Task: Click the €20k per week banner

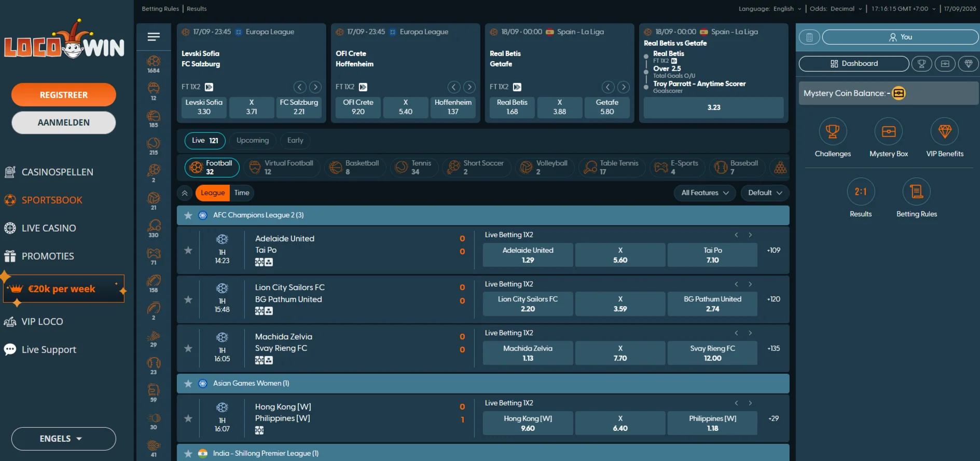Action: pos(64,289)
